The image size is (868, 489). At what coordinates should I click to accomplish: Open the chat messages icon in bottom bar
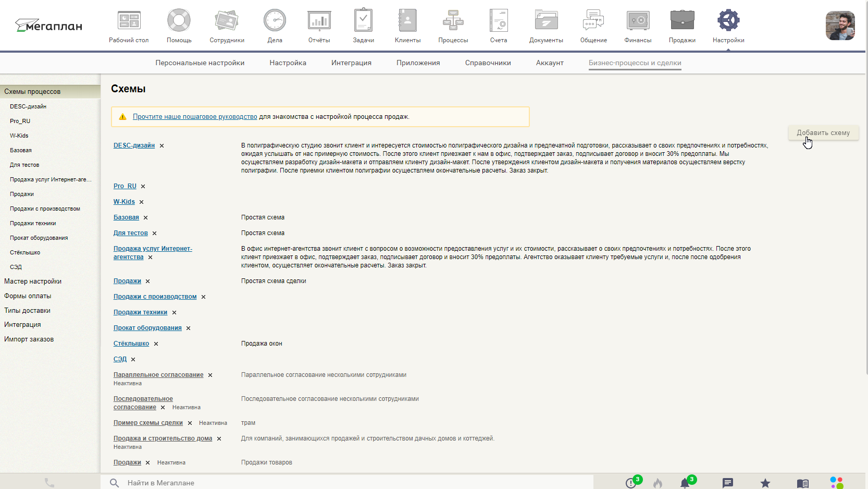(728, 483)
